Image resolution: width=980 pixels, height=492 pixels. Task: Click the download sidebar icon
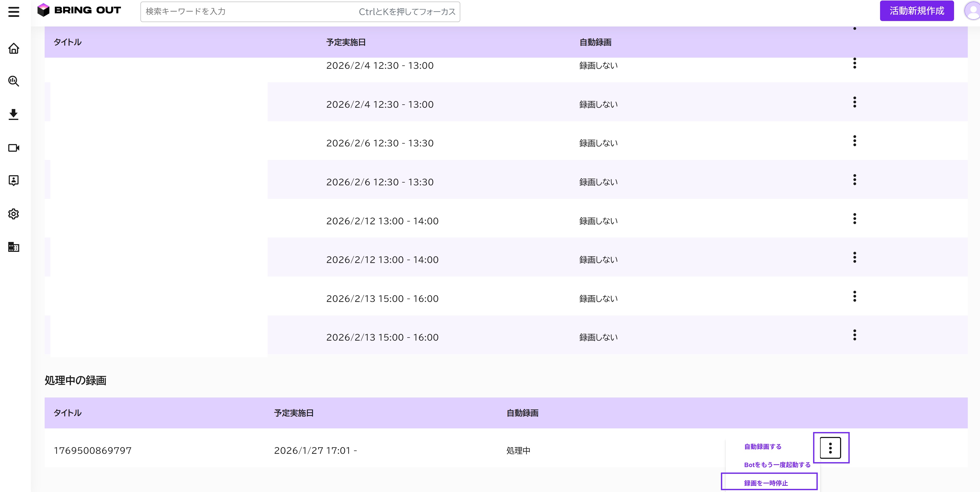point(14,114)
